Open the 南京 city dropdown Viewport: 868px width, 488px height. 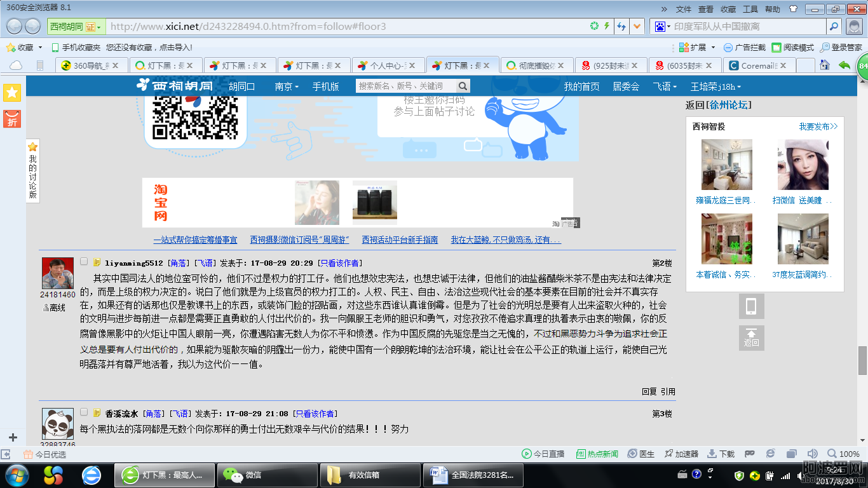(x=285, y=86)
